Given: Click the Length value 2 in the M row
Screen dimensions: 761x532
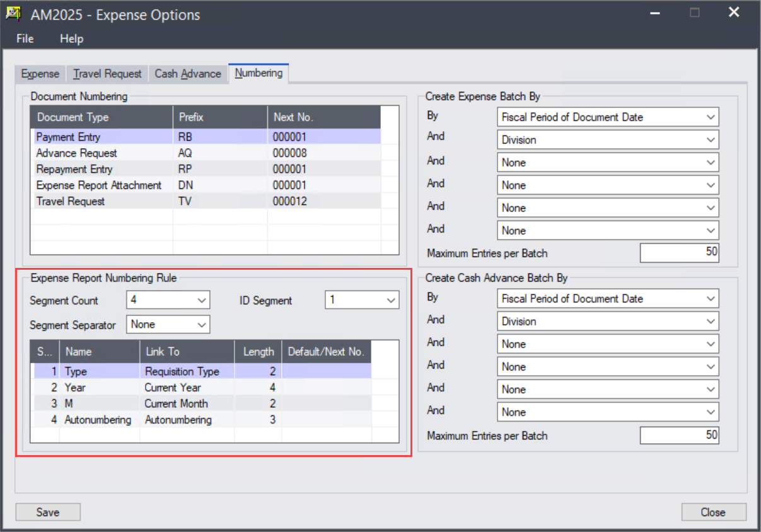Looking at the screenshot, I should pos(259,403).
